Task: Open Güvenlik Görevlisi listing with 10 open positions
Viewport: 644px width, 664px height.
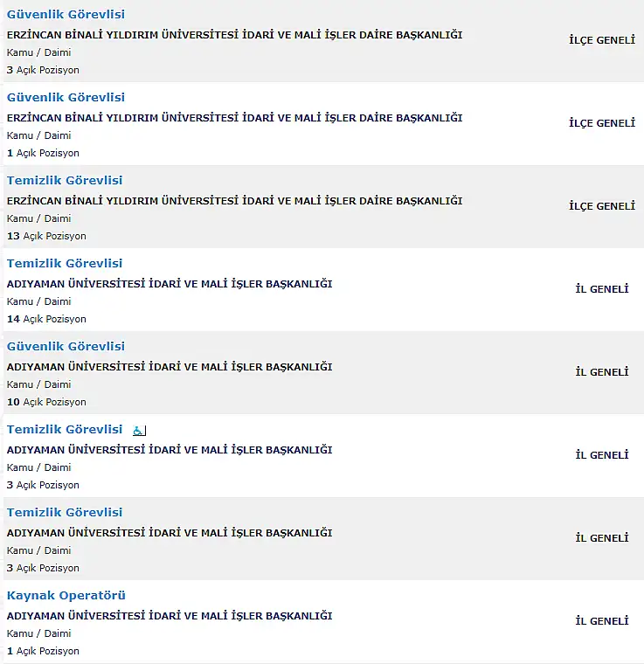Action: click(66, 346)
